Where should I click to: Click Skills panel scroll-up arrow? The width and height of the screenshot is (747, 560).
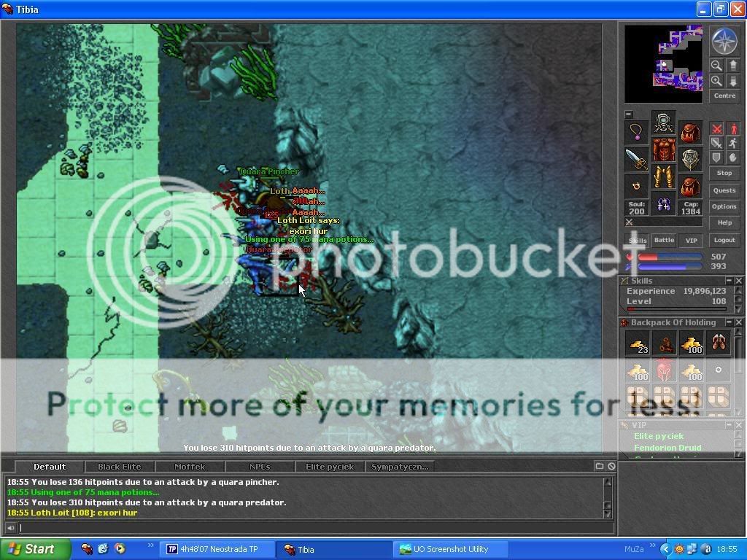coord(738,290)
